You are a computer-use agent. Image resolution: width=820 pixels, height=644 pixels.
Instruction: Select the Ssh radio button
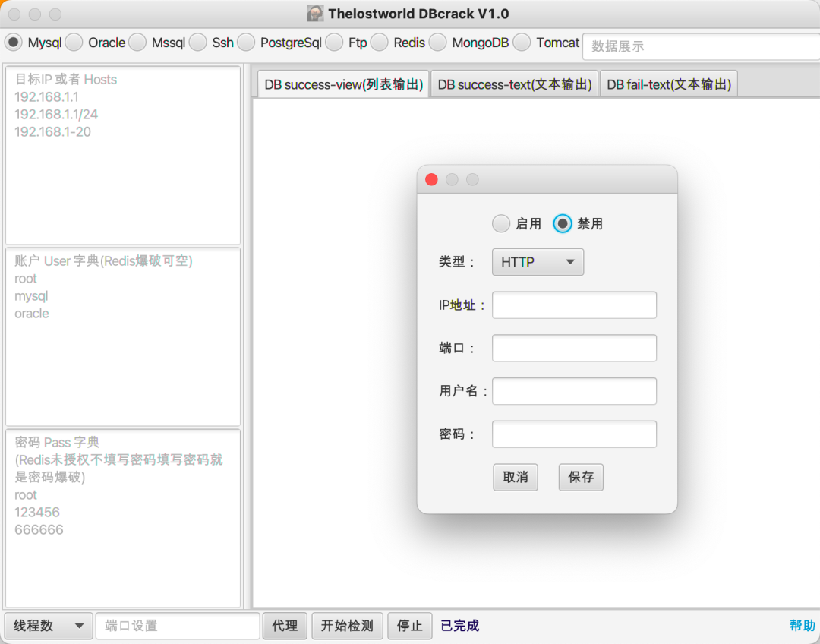click(x=198, y=43)
